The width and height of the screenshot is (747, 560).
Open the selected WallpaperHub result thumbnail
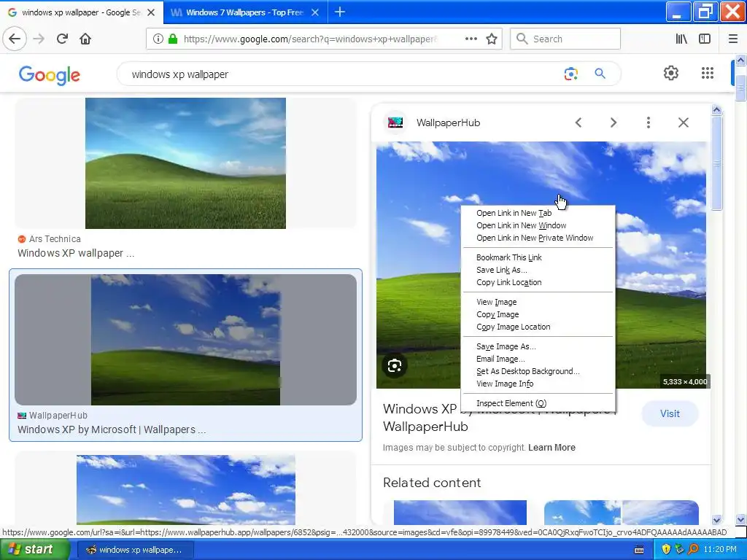coord(185,340)
